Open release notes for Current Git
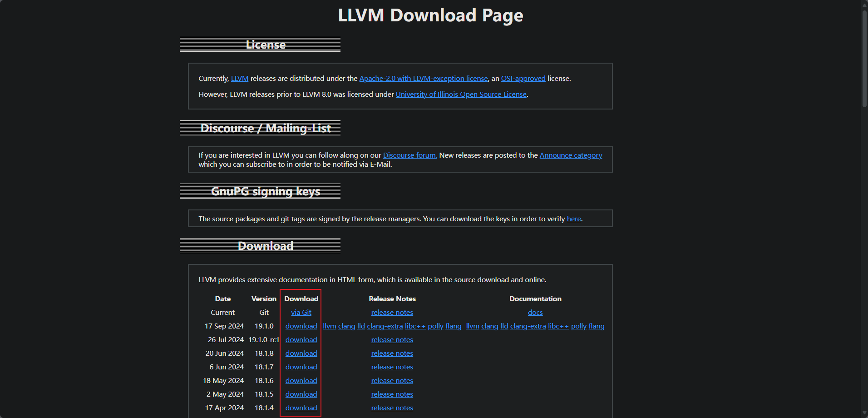The image size is (868, 418). (x=392, y=313)
